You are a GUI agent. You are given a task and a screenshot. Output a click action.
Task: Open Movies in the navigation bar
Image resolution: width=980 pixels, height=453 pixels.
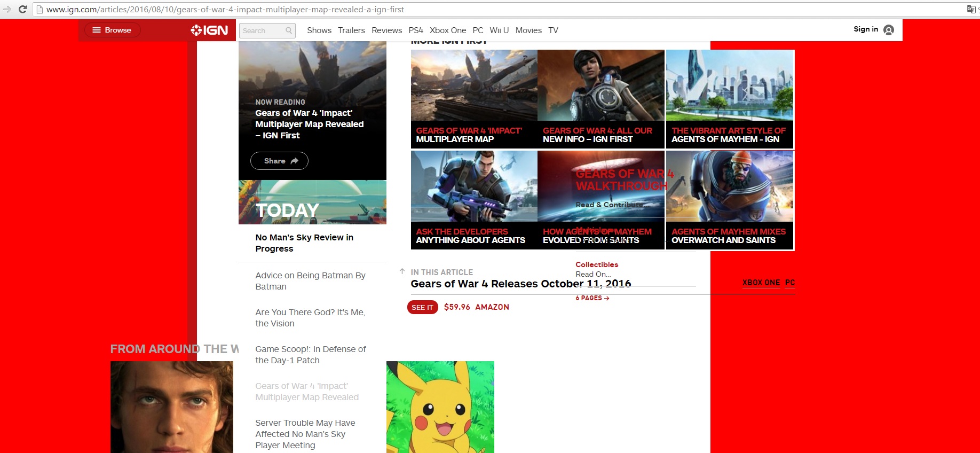point(528,30)
